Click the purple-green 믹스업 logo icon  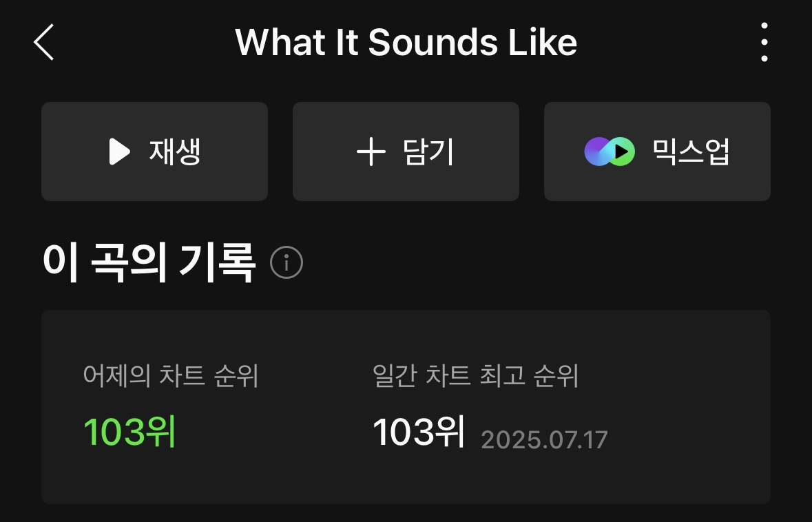(610, 152)
